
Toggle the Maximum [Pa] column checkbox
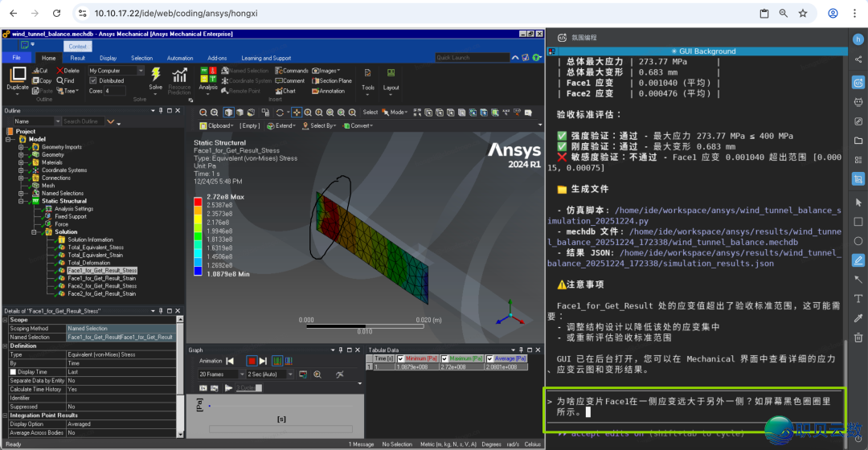coord(445,358)
